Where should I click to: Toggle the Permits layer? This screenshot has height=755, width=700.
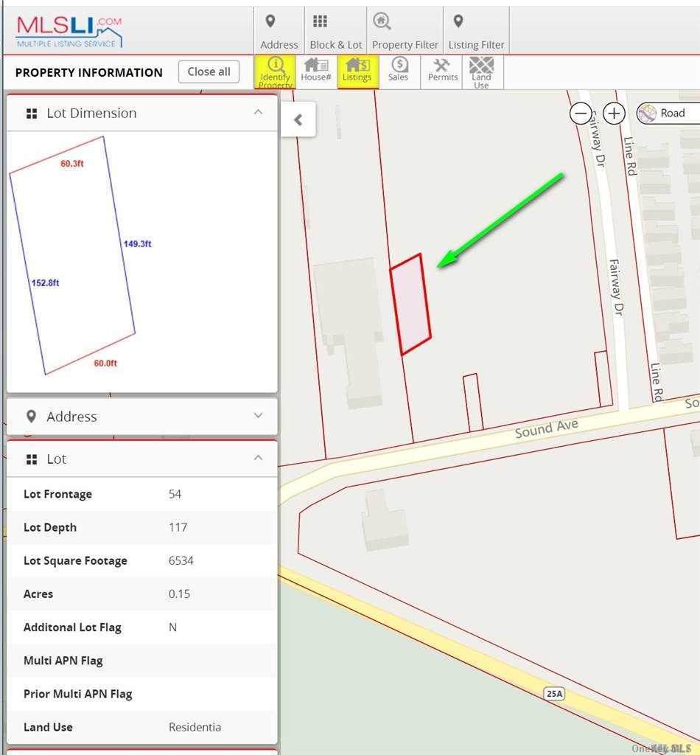441,72
